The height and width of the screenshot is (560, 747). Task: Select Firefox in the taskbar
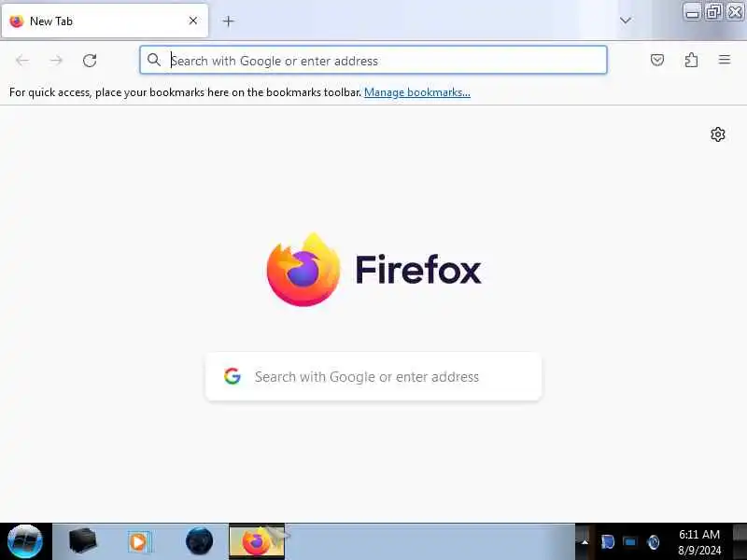coord(257,541)
